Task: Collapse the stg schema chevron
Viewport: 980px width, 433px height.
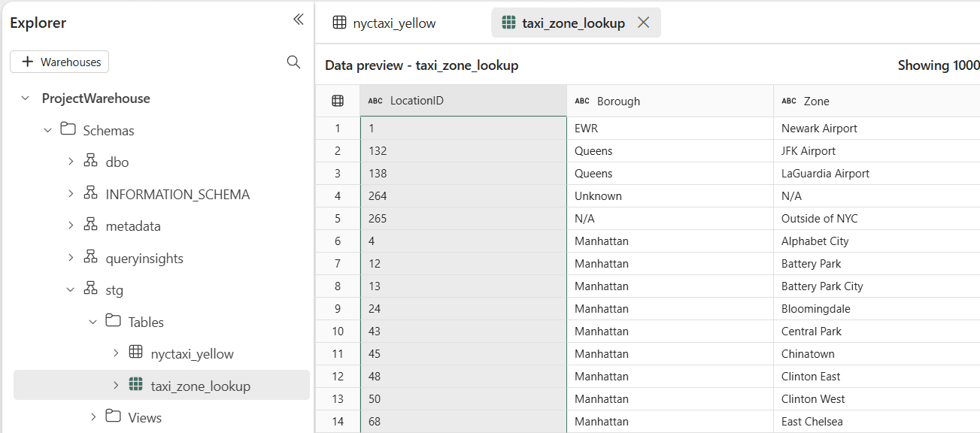Action: [x=71, y=289]
